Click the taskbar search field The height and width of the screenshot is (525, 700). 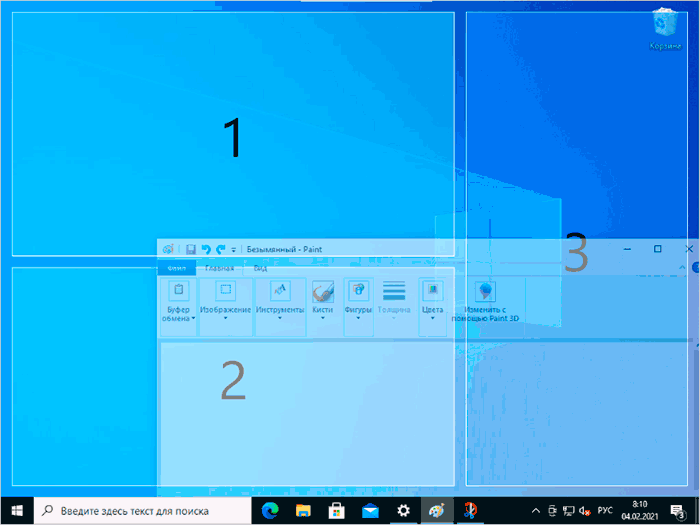pyautogui.click(x=143, y=511)
